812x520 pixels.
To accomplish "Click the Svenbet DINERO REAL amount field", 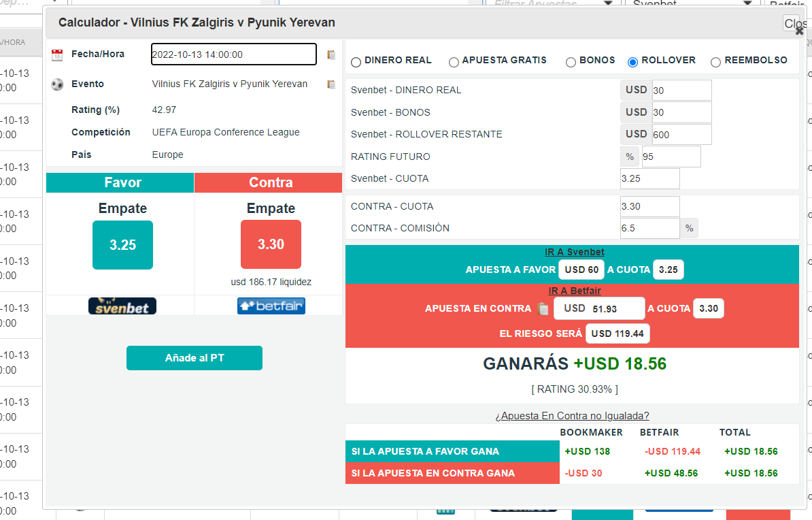I will [x=681, y=91].
